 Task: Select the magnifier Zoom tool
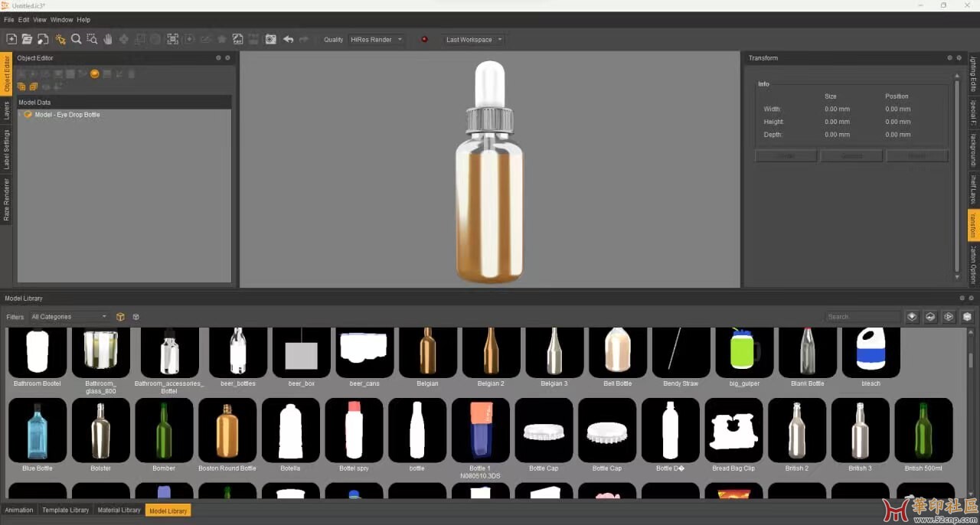(76, 39)
